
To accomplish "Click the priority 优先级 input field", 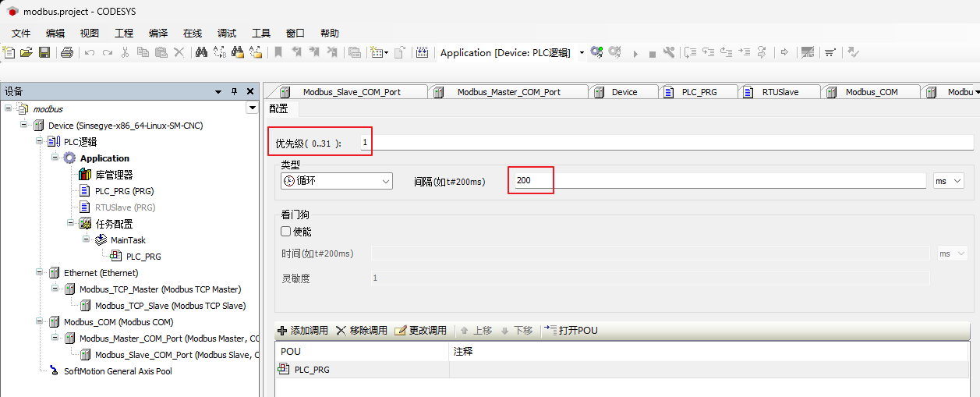I will 666,143.
